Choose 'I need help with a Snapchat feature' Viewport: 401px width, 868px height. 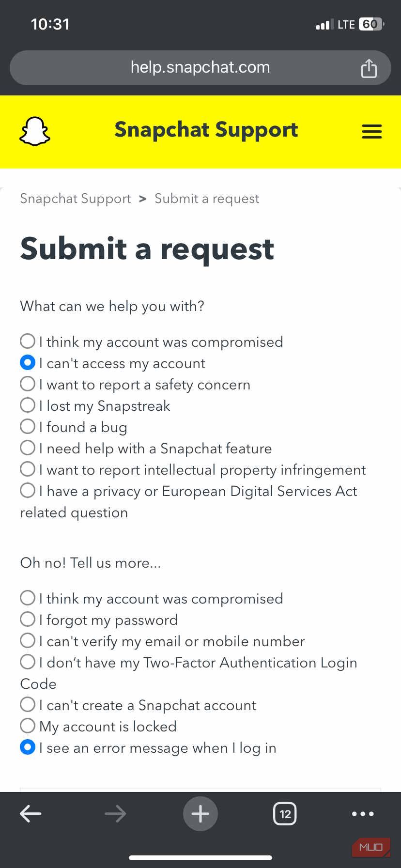[x=28, y=448]
